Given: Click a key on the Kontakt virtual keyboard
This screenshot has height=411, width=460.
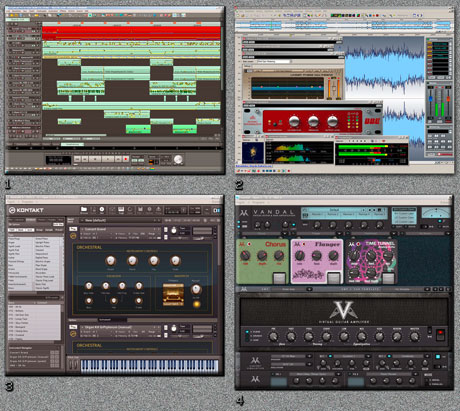Looking at the screenshot, I should tap(150, 366).
